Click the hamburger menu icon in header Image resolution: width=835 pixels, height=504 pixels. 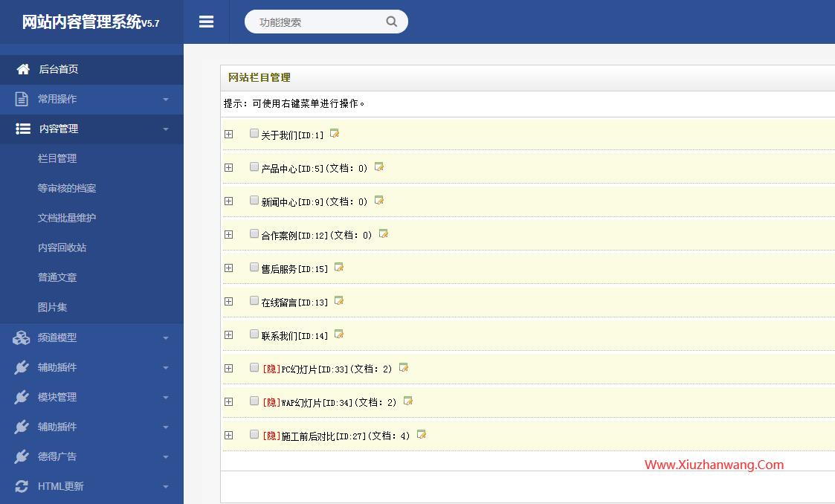coord(207,22)
